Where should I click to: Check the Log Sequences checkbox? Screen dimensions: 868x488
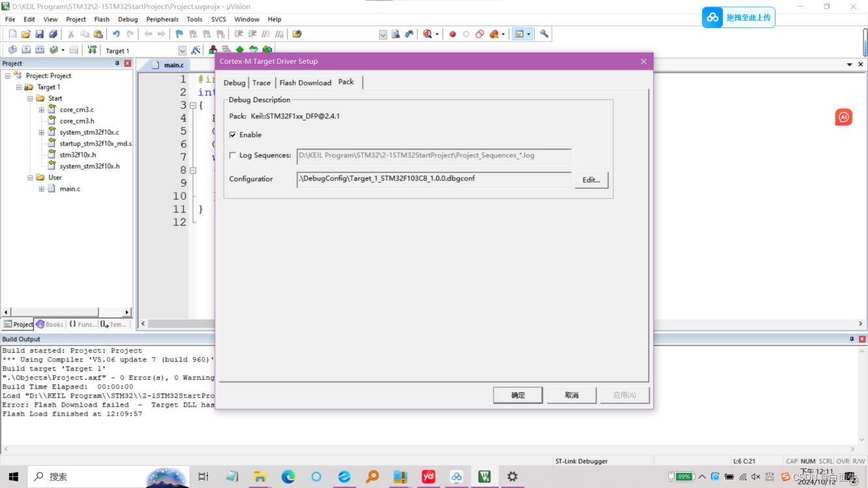pos(232,156)
